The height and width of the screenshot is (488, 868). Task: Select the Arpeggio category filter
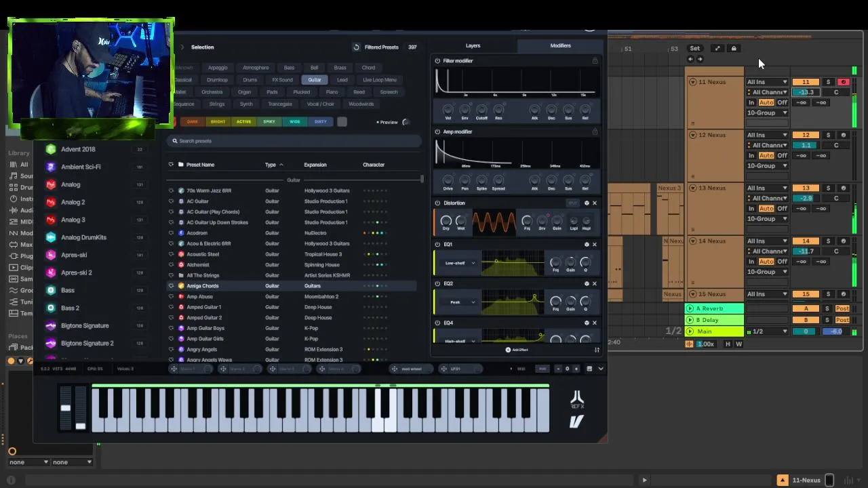pos(218,68)
